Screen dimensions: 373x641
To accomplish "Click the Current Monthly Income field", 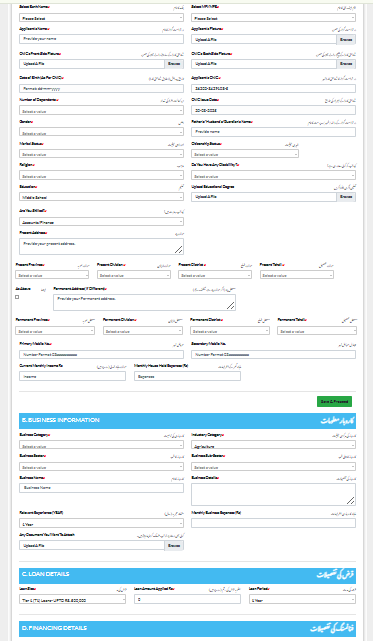I will coord(72,376).
